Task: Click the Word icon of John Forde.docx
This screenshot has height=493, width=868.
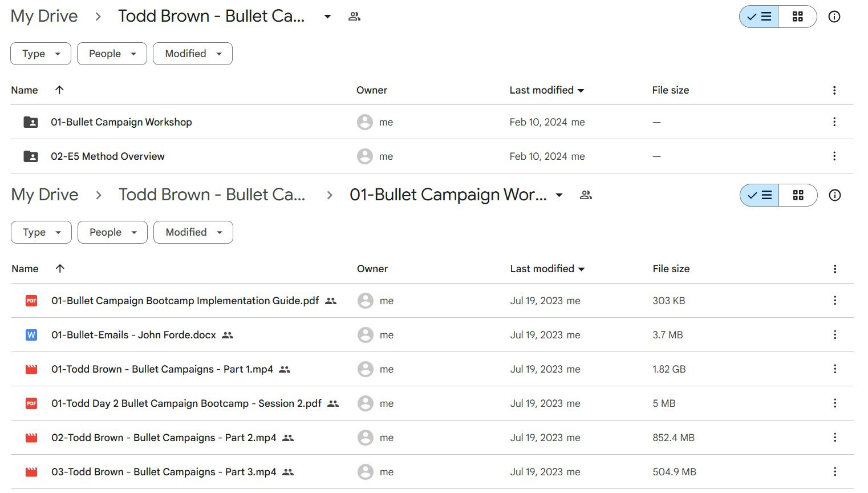Action: click(31, 335)
